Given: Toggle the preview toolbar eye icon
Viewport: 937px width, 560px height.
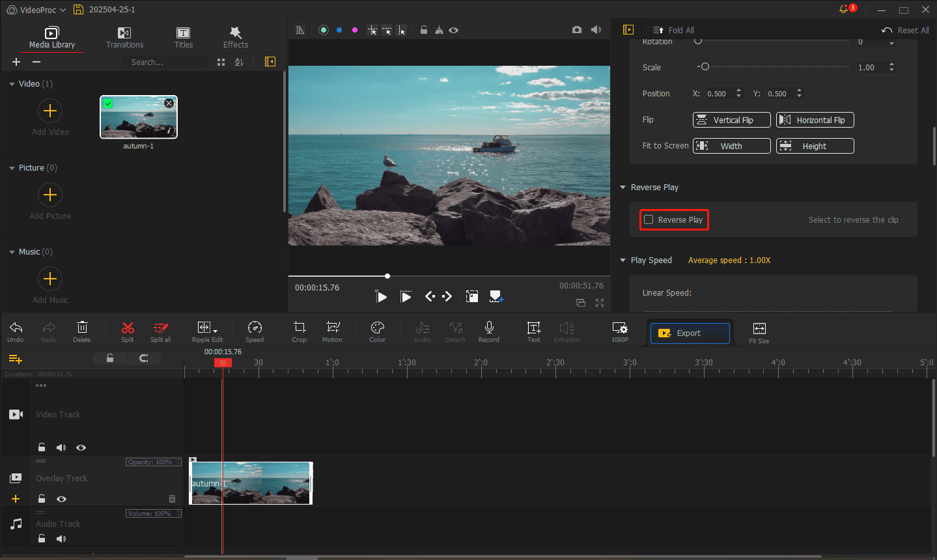Looking at the screenshot, I should point(454,30).
